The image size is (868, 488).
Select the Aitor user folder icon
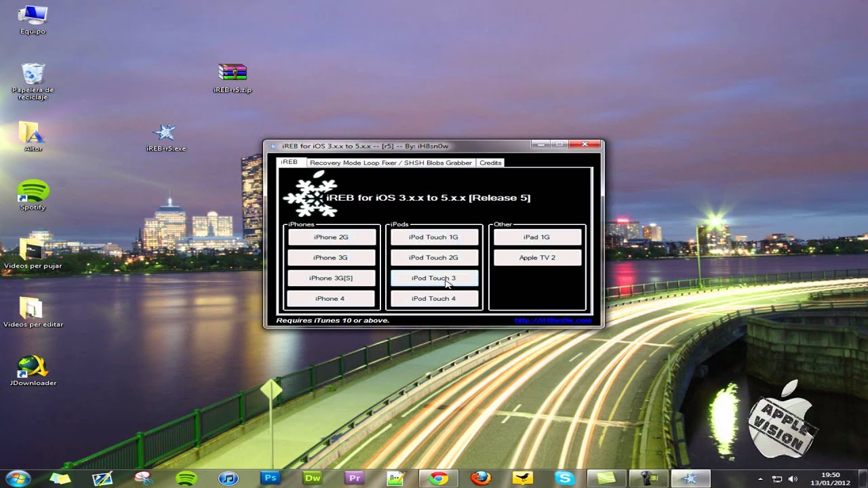pos(33,137)
